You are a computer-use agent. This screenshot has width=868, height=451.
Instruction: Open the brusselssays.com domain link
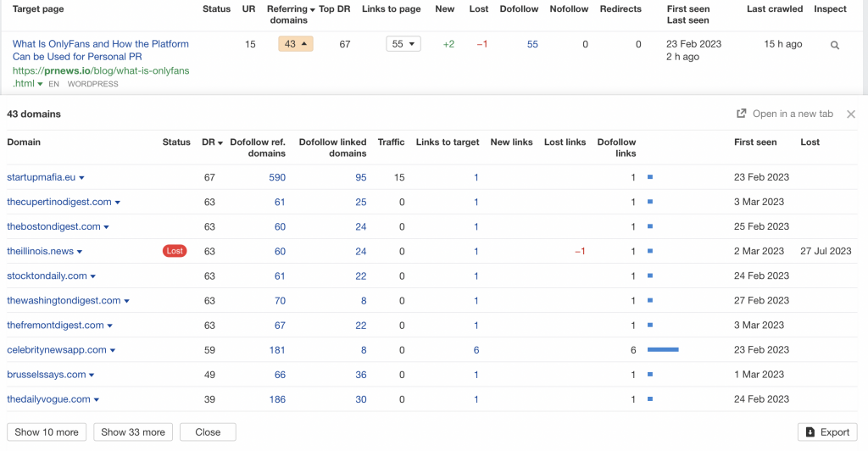(x=47, y=375)
